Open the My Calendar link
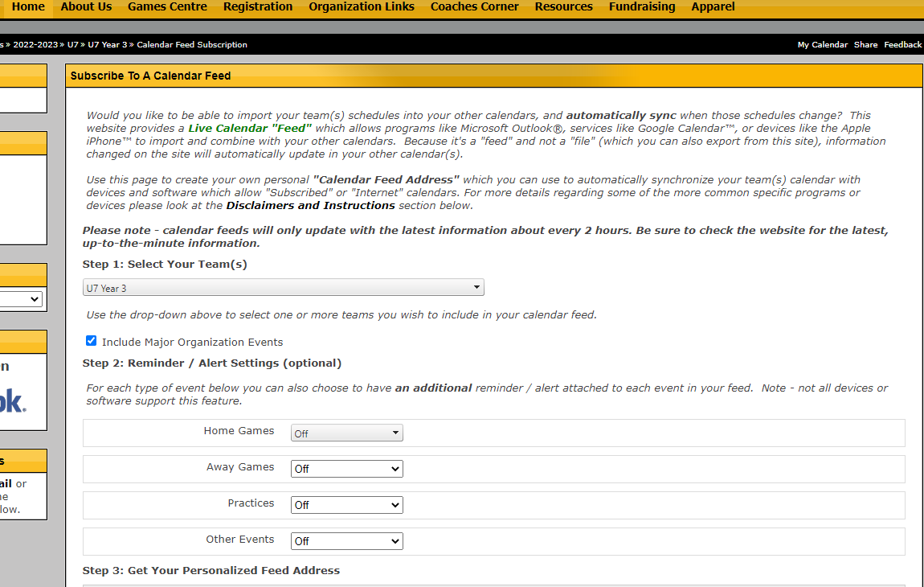Image resolution: width=924 pixels, height=587 pixels. pyautogui.click(x=822, y=45)
